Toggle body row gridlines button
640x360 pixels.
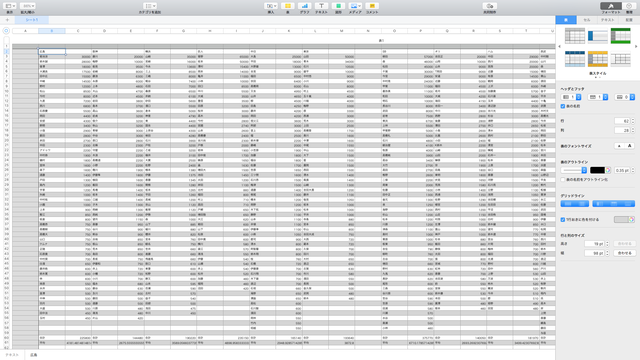coord(568,204)
